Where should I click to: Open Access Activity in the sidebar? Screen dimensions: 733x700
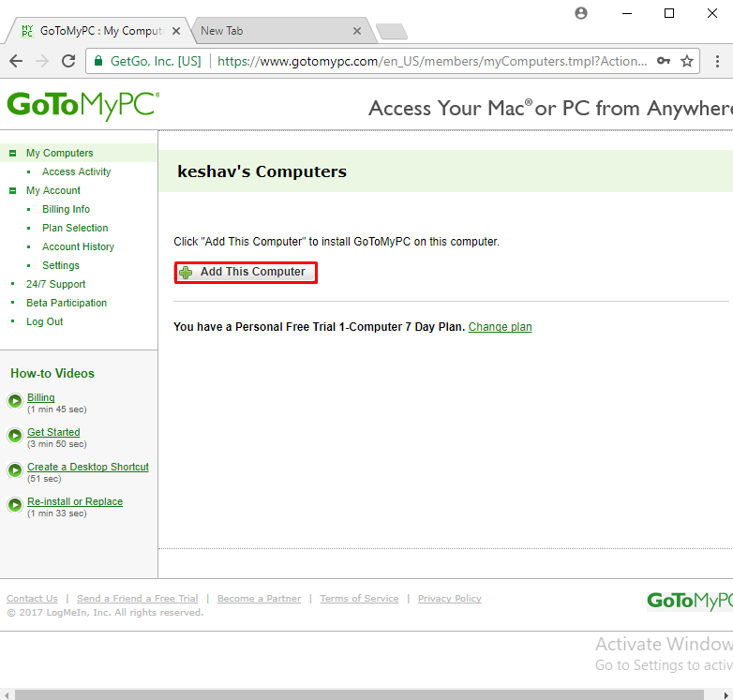[x=76, y=171]
